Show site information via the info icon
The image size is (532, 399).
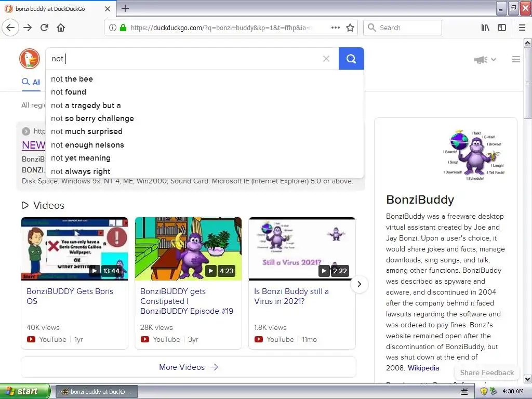[113, 28]
